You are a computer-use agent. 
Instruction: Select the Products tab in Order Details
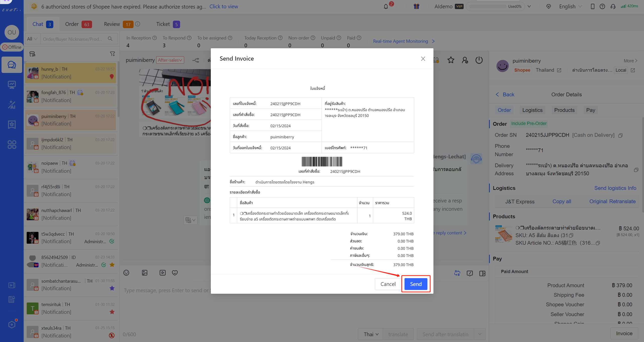[x=564, y=110]
